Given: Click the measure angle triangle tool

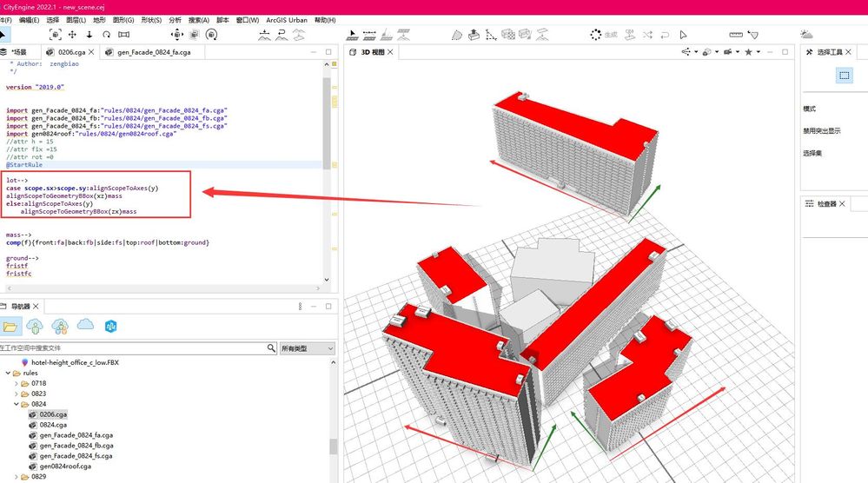Looking at the screenshot, I should [x=491, y=35].
